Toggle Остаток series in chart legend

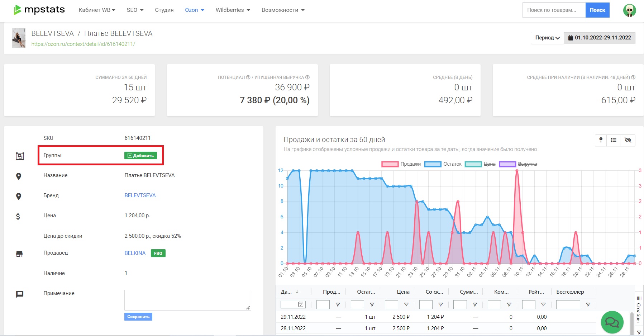tap(443, 164)
